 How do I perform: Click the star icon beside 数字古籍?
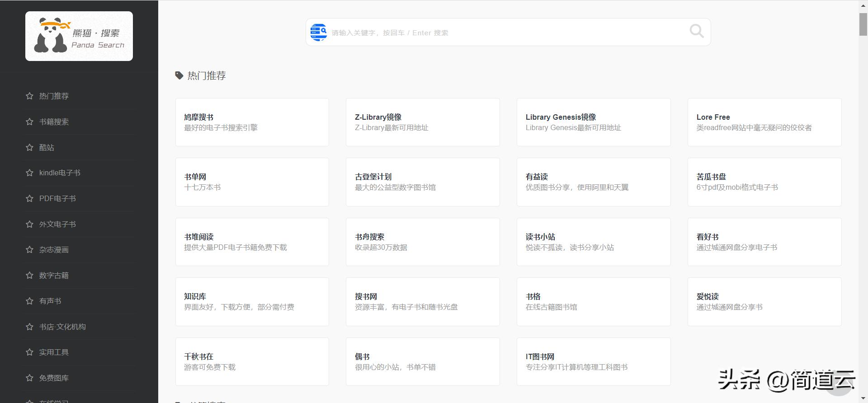[29, 275]
